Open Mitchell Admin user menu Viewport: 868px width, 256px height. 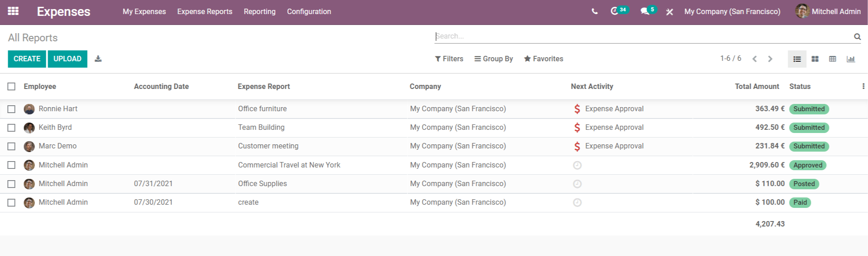828,11
